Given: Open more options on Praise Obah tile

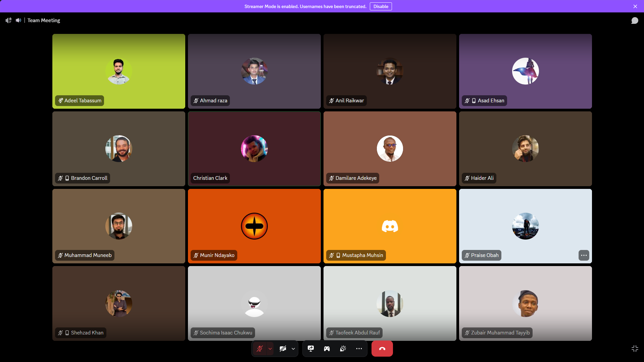Looking at the screenshot, I should (584, 255).
